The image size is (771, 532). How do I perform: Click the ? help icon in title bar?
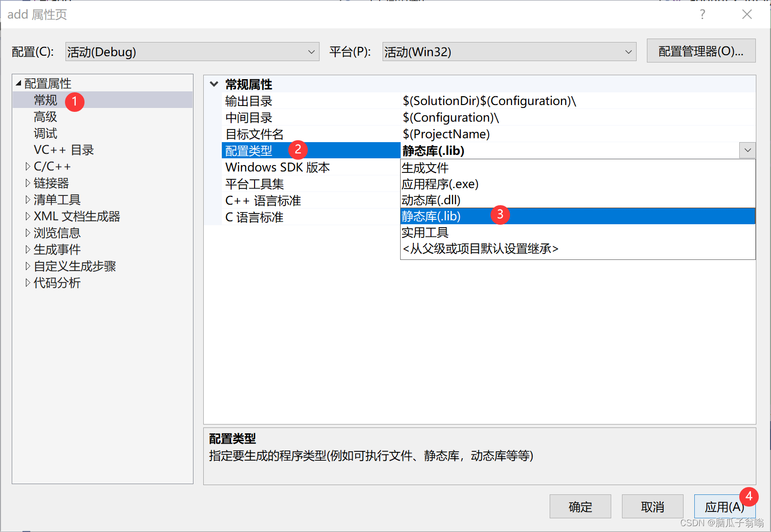[703, 14]
